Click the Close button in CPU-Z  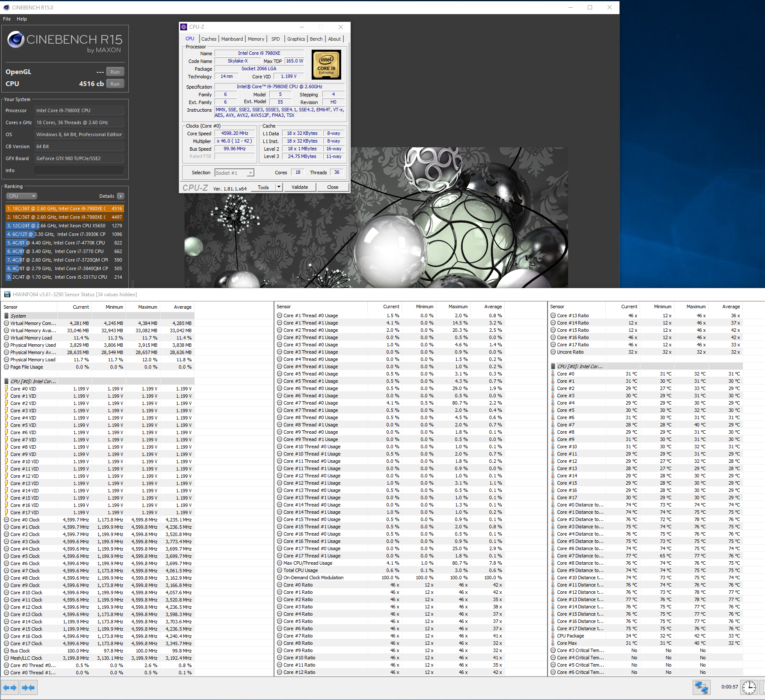pos(333,187)
